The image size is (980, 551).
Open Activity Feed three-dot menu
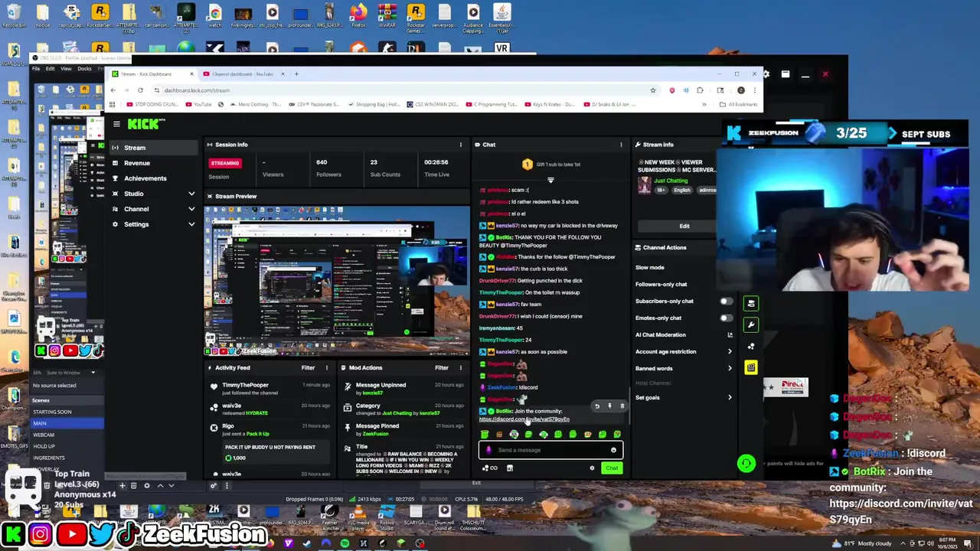click(326, 368)
